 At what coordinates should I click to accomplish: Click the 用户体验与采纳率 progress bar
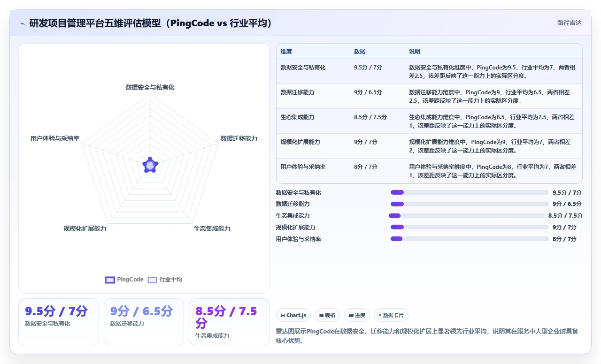coord(470,239)
